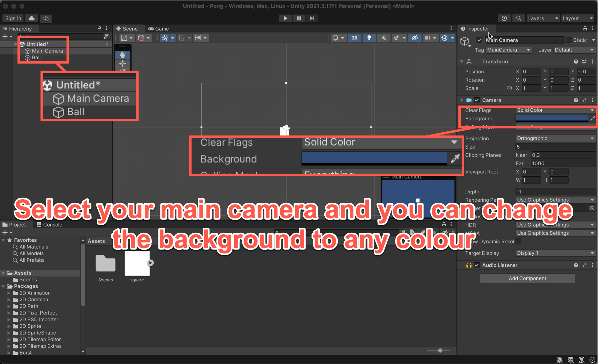Click the Add Component button
The width and height of the screenshot is (598, 364).
[527, 278]
